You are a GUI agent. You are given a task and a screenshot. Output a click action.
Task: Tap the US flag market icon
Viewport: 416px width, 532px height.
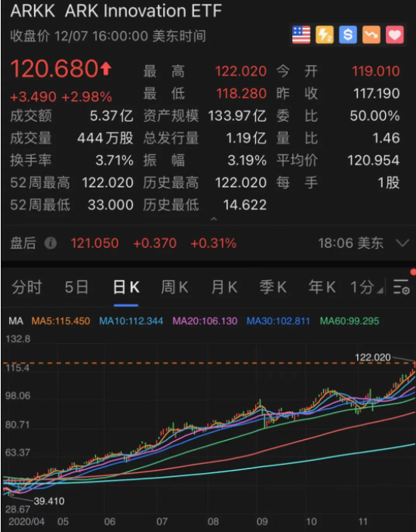pyautogui.click(x=301, y=35)
